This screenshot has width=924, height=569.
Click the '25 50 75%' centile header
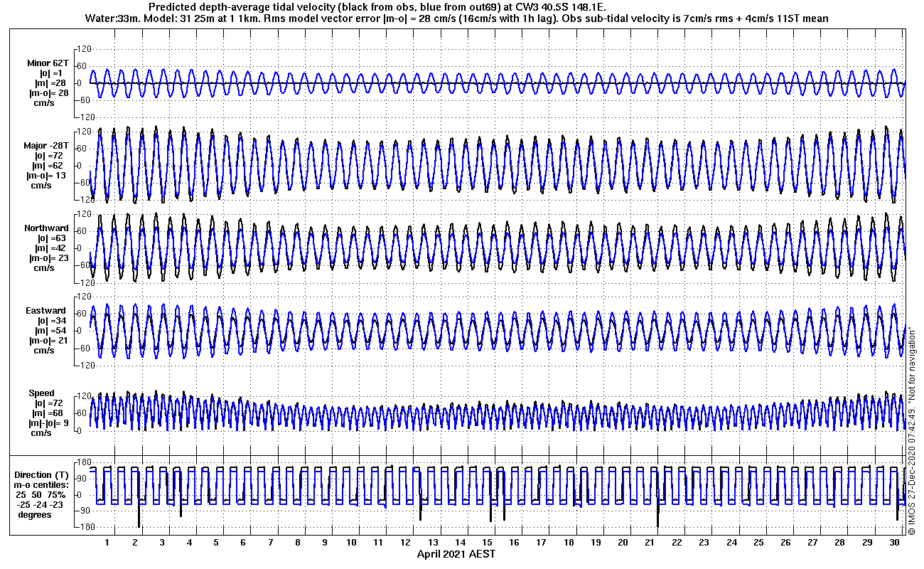[x=42, y=495]
